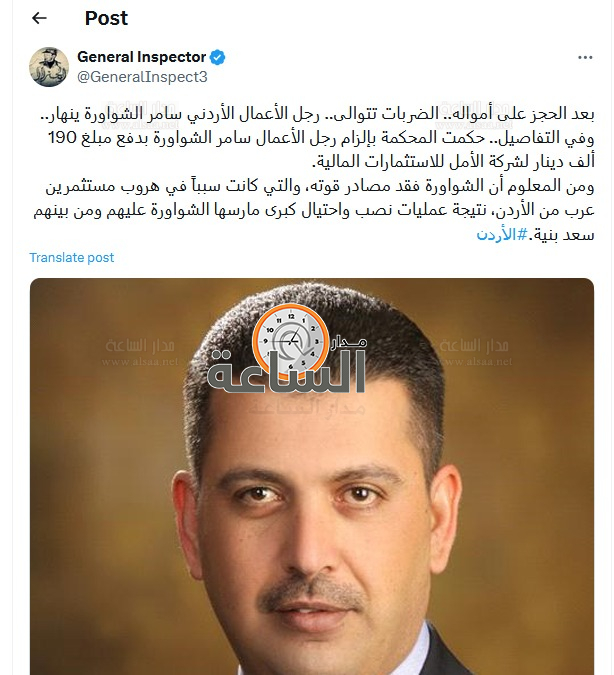Go back using the left arrow

coord(39,18)
